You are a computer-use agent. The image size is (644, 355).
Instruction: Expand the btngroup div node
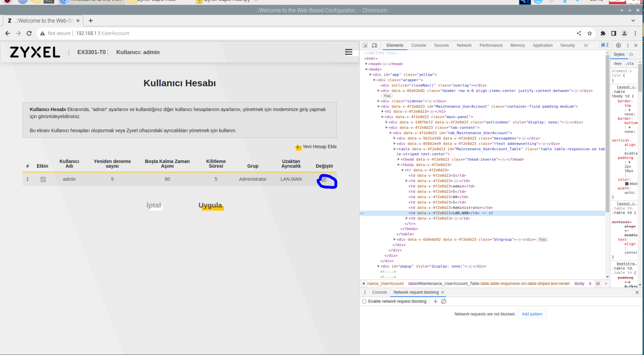click(x=394, y=239)
